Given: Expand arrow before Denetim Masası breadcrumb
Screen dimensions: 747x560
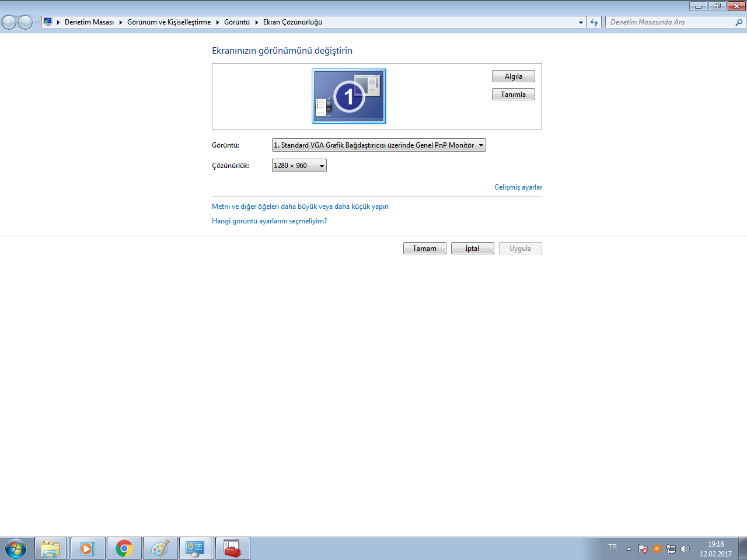Looking at the screenshot, I should point(58,22).
